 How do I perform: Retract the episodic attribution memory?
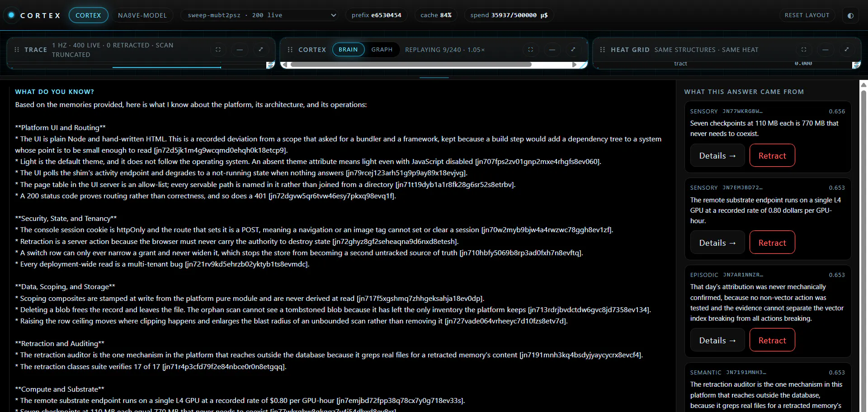point(772,340)
